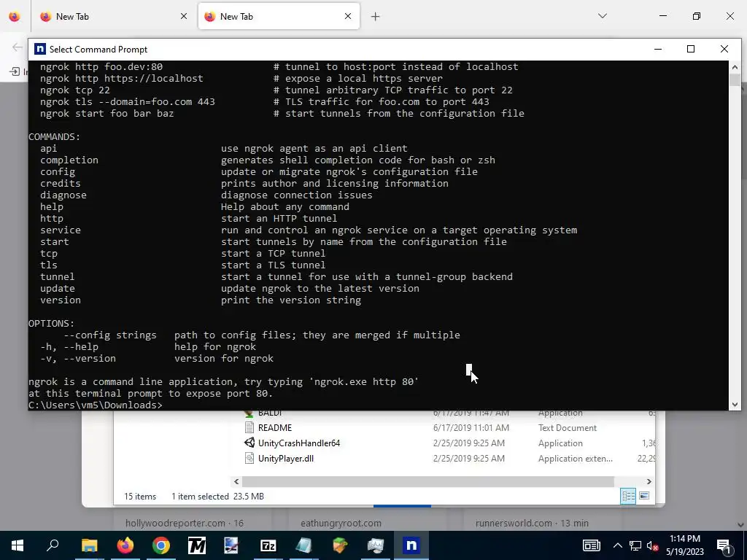Select UnityCrashHandler64 in Explorer
The width and height of the screenshot is (747, 560).
click(299, 443)
